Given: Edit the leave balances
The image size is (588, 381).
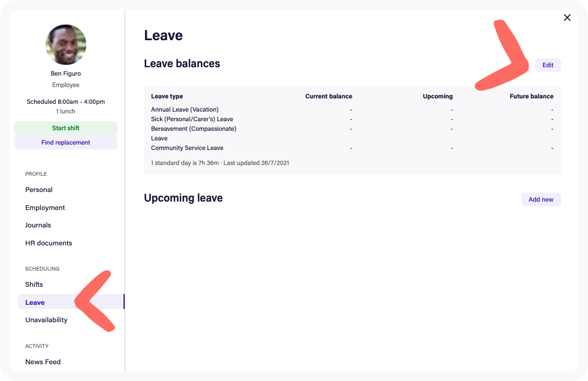Looking at the screenshot, I should [x=547, y=65].
